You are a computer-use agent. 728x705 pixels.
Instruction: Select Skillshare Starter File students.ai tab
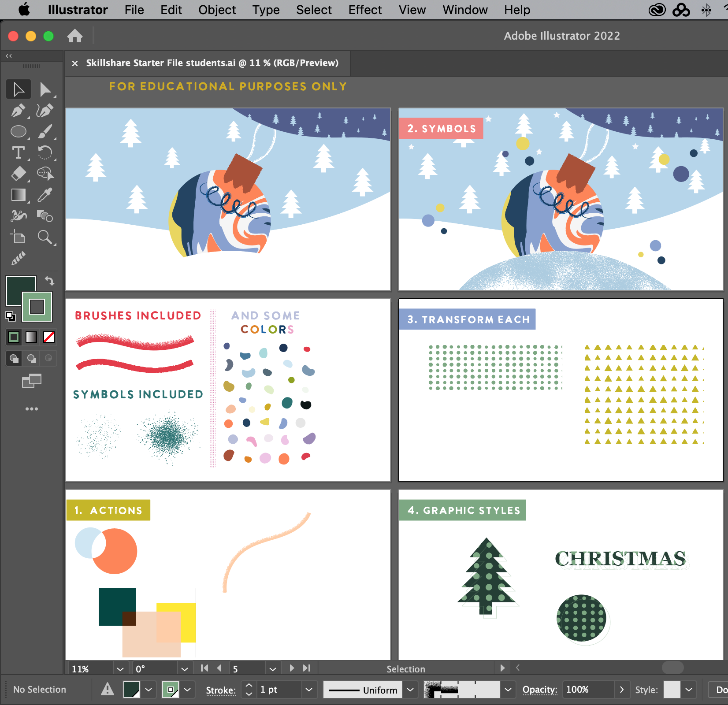click(212, 63)
